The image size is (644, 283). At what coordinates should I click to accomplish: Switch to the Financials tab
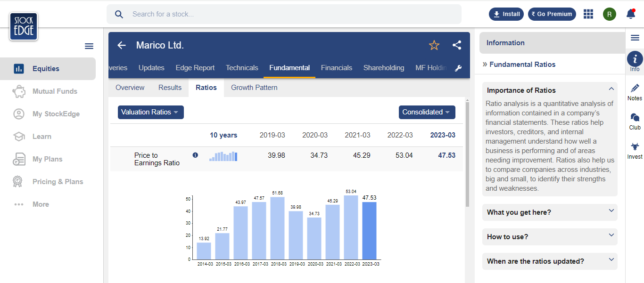tap(337, 68)
